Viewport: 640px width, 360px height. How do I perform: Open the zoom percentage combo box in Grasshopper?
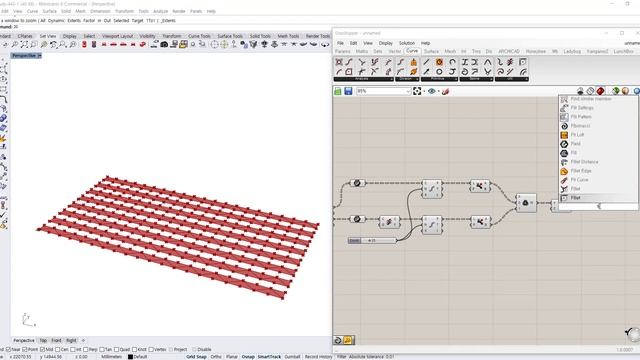(x=383, y=91)
